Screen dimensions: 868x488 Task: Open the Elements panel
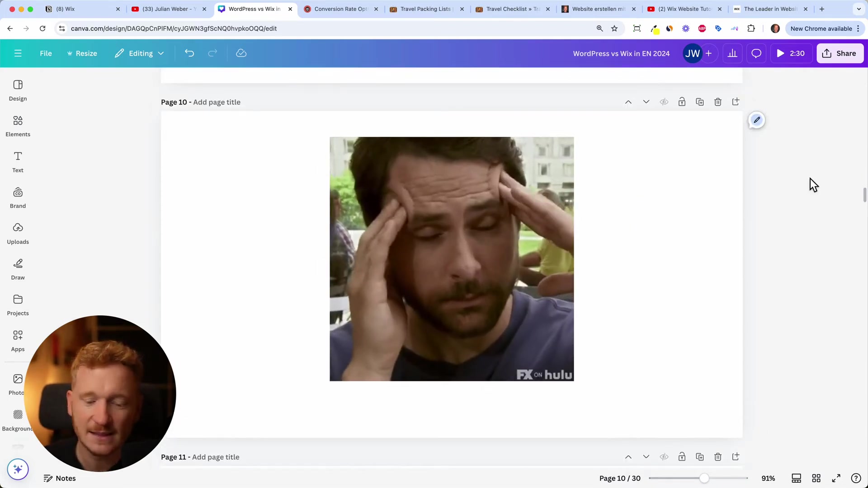click(18, 126)
